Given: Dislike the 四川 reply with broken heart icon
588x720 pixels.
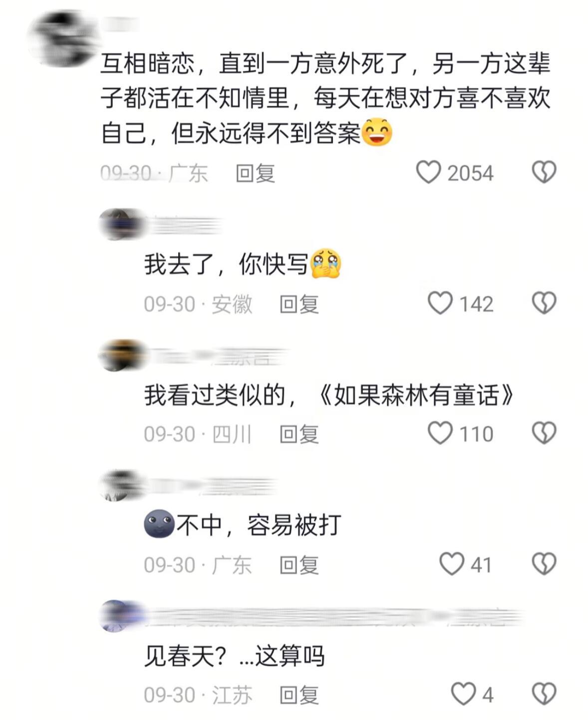Looking at the screenshot, I should point(544,433).
